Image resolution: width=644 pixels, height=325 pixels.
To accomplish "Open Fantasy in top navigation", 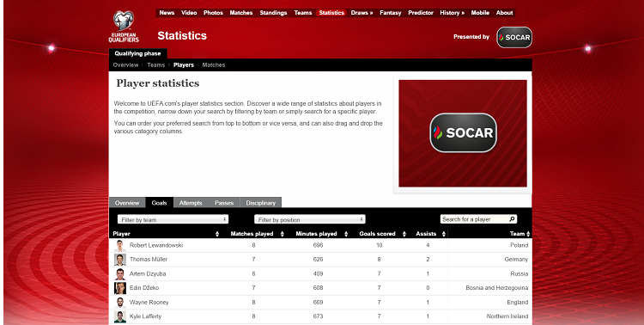I will (x=390, y=13).
